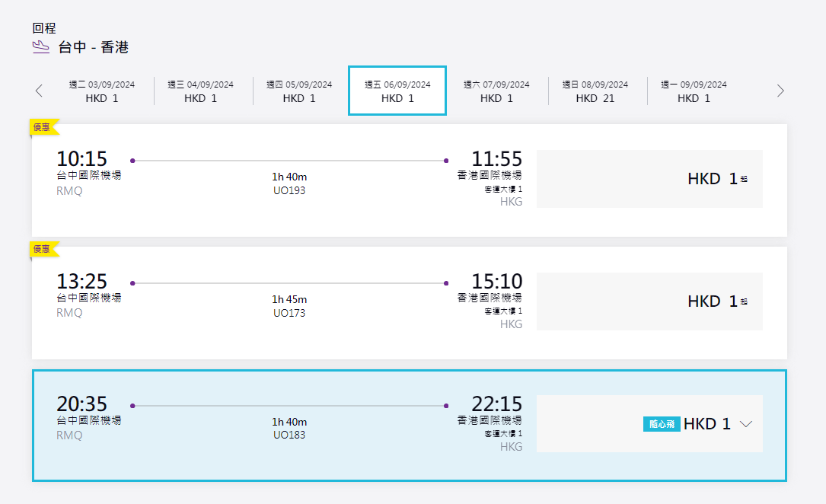
Task: Open the 週日 08/09/2024 HKD 21 date tab
Action: 595,91
